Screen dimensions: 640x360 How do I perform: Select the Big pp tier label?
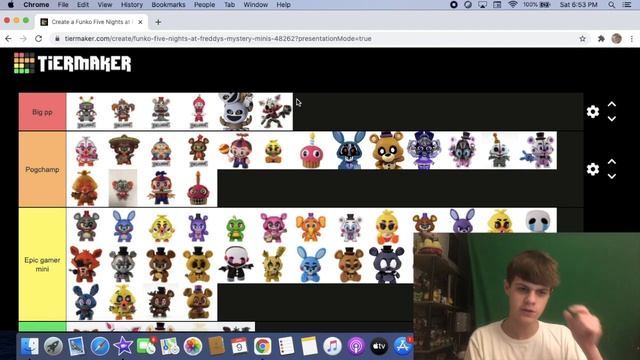coord(42,112)
